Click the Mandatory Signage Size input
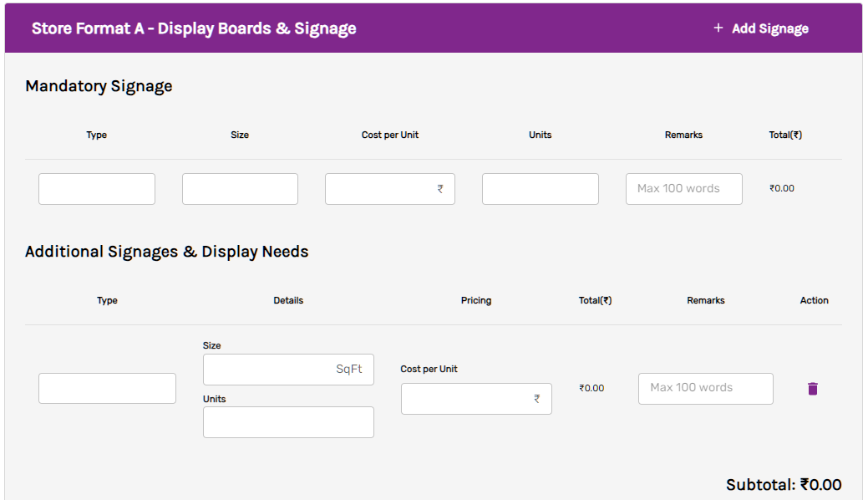 click(x=240, y=189)
